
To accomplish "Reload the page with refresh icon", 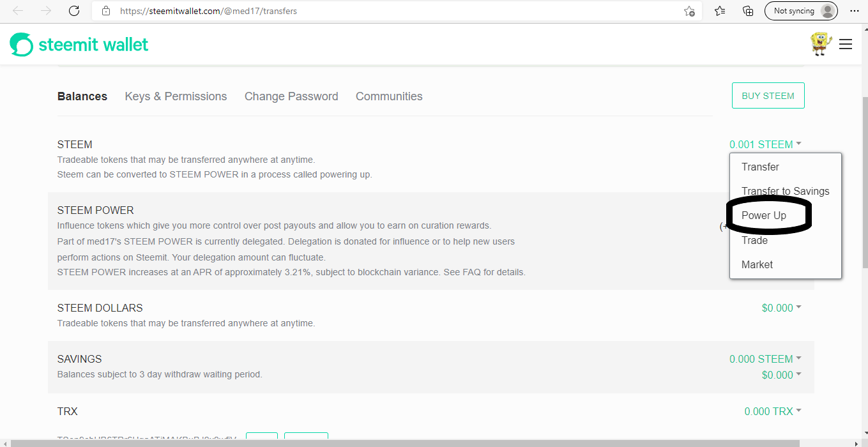I will (74, 11).
